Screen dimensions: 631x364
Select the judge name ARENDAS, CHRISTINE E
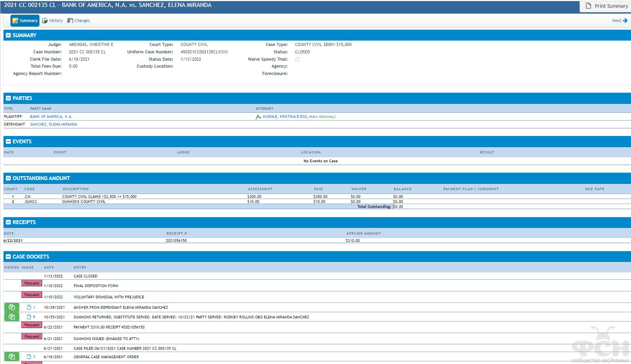[91, 44]
